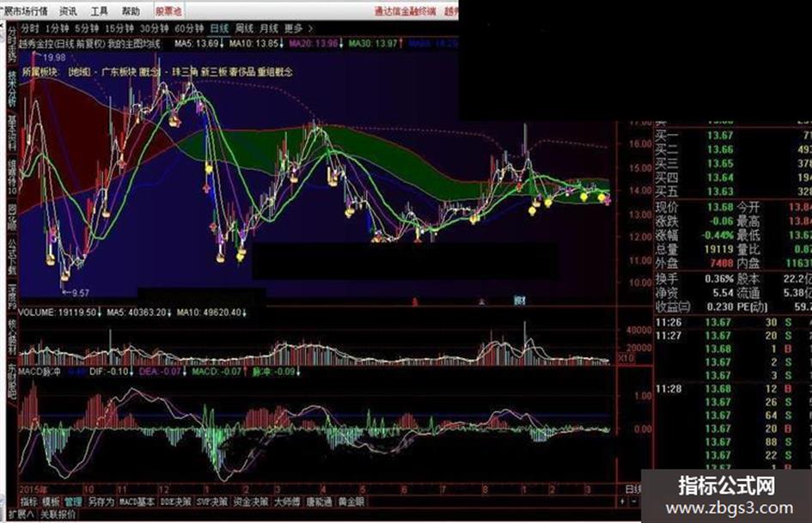This screenshot has width=812, height=523.
Task: Switch to the 15分钟 period
Action: click(119, 28)
